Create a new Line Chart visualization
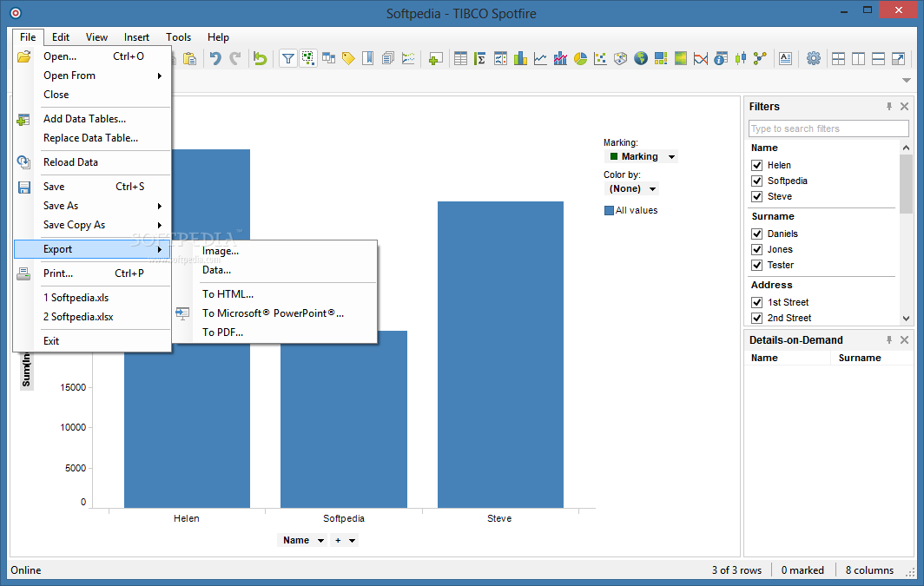924x586 pixels. pyautogui.click(x=540, y=58)
